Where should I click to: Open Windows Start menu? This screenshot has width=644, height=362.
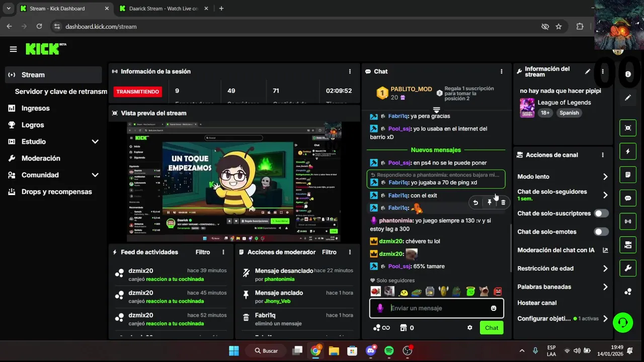point(234,350)
